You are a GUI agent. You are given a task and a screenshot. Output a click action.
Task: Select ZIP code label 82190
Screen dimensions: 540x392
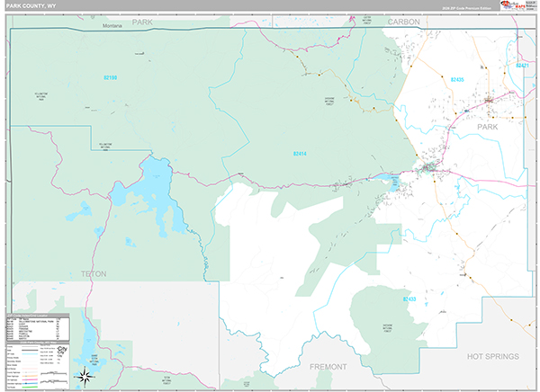tap(110, 78)
